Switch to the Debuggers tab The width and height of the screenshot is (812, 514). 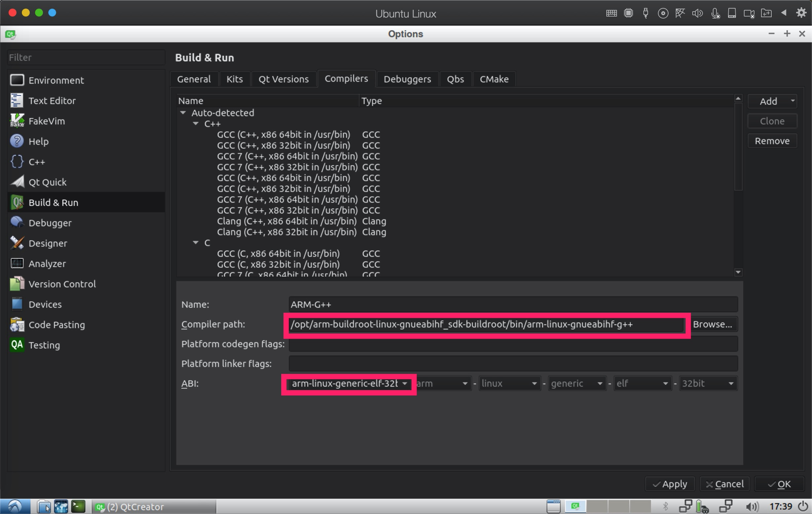pyautogui.click(x=407, y=79)
